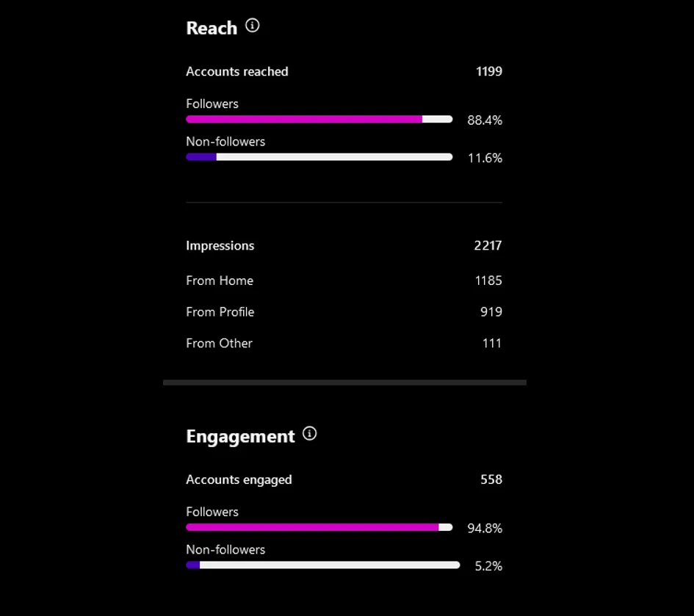Screen dimensions: 694x616
Task: Click the 1199 accounts reached value
Action: coord(488,71)
